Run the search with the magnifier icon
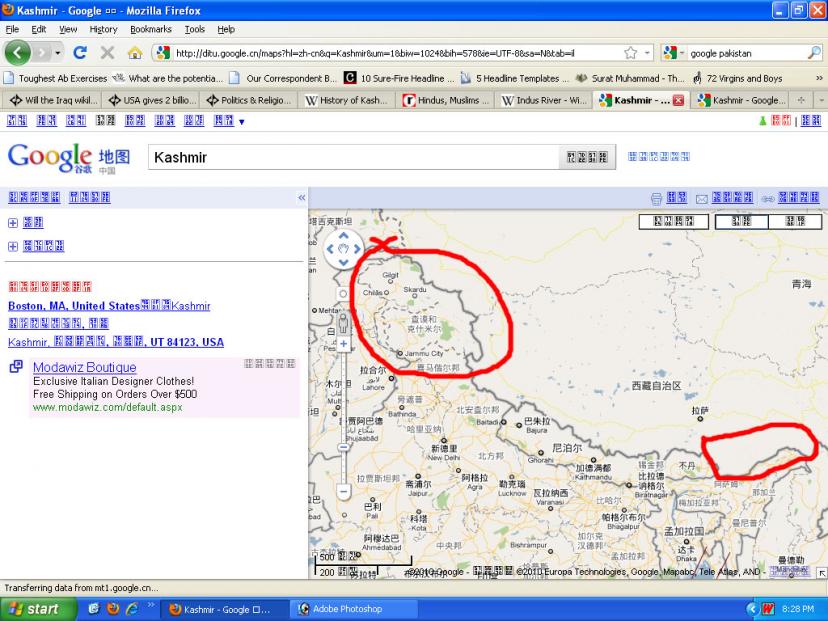 (x=814, y=53)
